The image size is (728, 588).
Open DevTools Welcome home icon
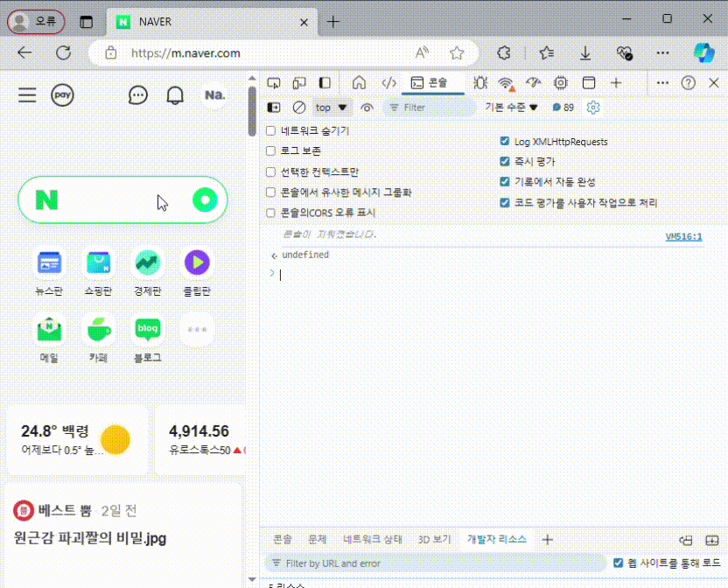click(x=359, y=83)
